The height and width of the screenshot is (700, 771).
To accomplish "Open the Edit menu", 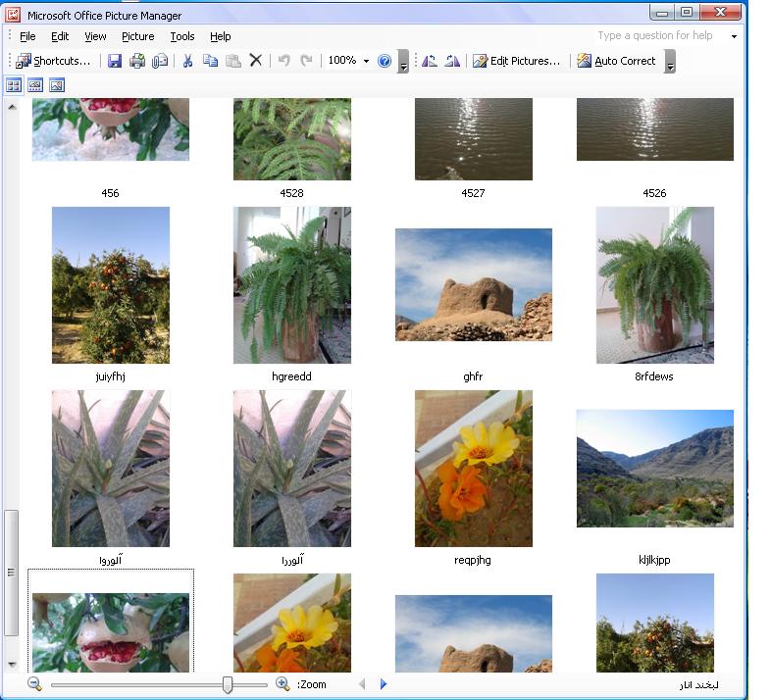I will point(60,36).
